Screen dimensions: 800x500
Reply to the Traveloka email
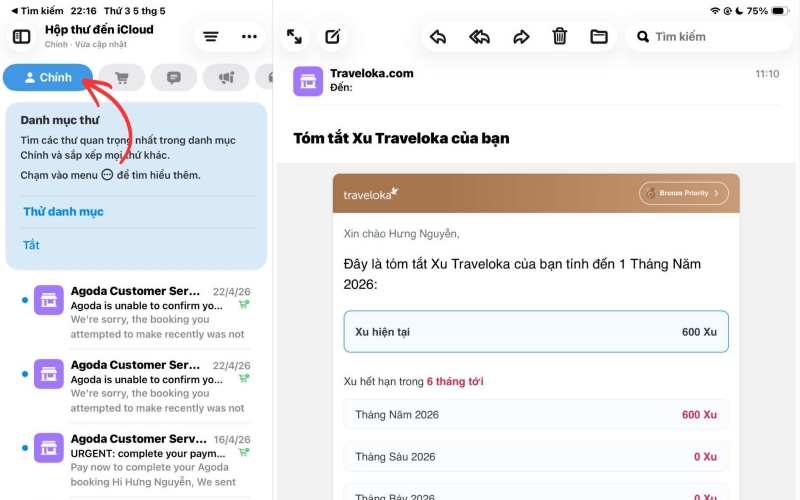tap(438, 37)
